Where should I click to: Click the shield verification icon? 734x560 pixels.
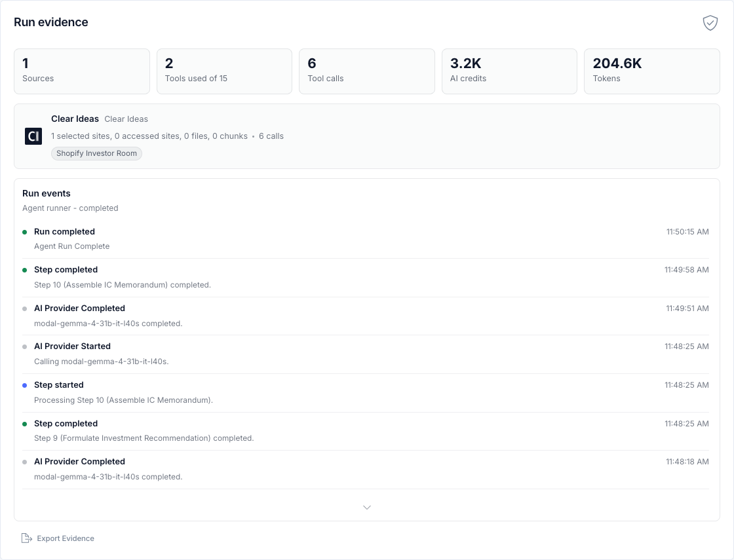tap(710, 22)
